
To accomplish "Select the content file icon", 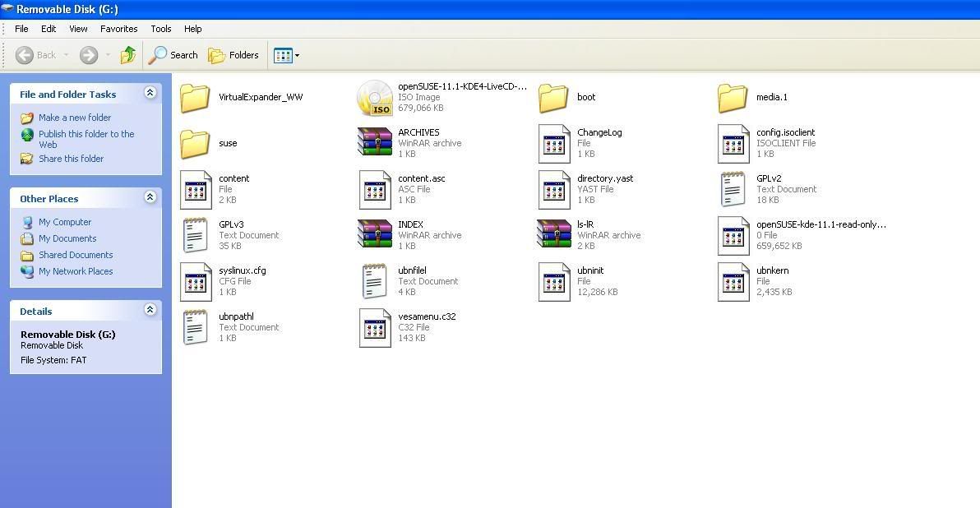I will 196,190.
